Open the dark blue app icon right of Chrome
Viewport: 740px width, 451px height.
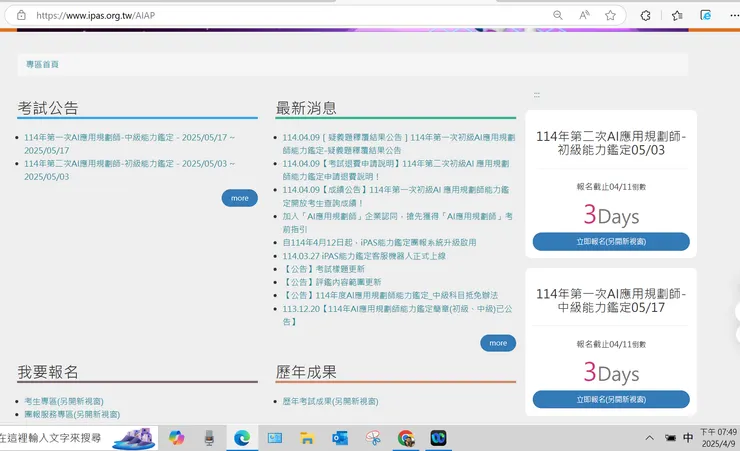coord(438,438)
